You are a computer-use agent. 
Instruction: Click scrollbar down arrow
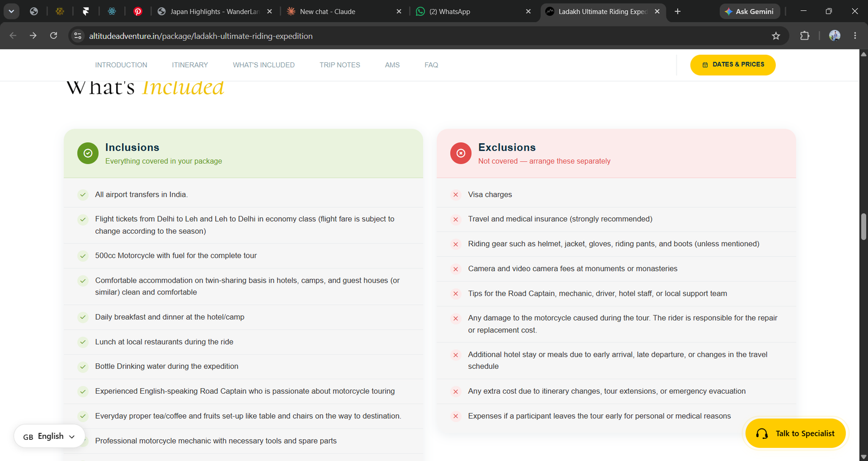[x=863, y=457]
